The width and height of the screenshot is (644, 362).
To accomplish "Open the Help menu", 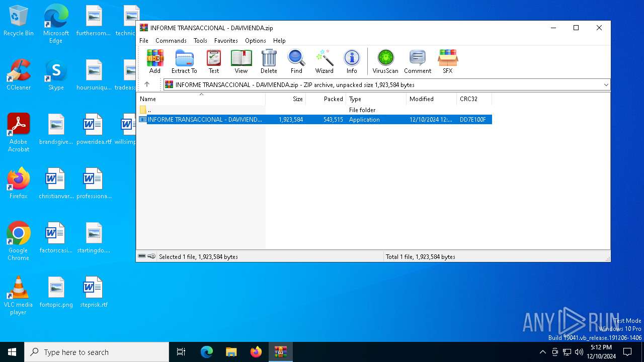I will click(x=279, y=41).
